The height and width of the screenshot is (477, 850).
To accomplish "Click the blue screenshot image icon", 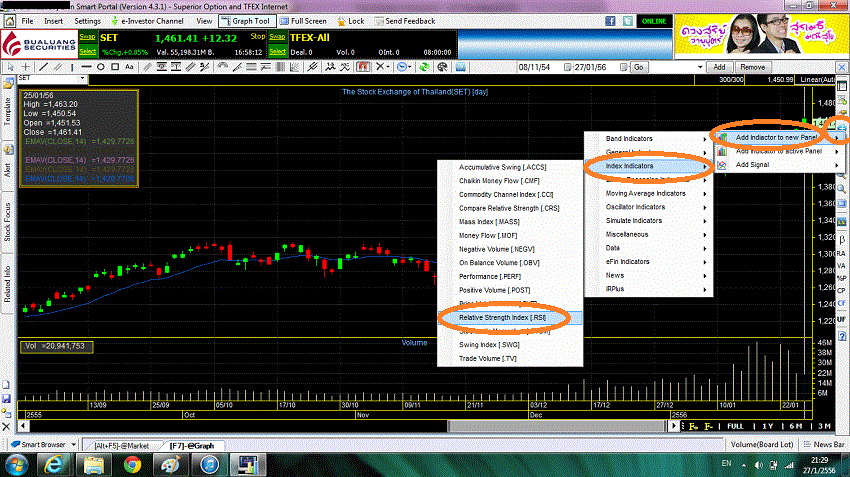I will pyautogui.click(x=460, y=67).
